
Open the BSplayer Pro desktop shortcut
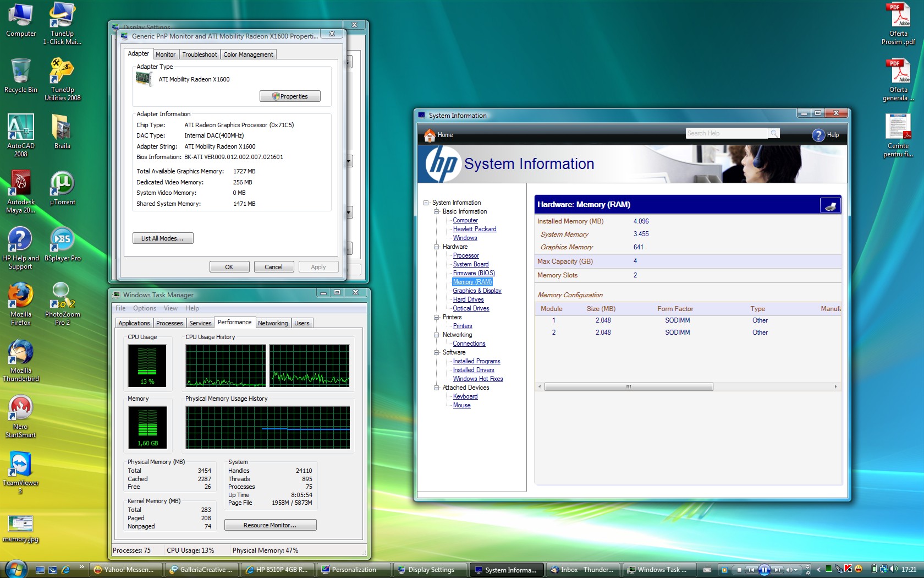pos(63,244)
